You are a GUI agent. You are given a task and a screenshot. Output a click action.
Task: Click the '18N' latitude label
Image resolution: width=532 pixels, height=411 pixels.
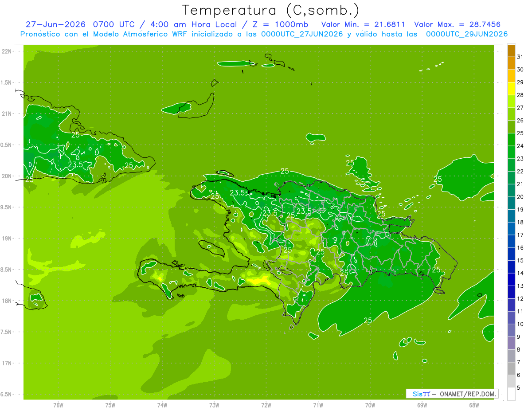point(7,301)
